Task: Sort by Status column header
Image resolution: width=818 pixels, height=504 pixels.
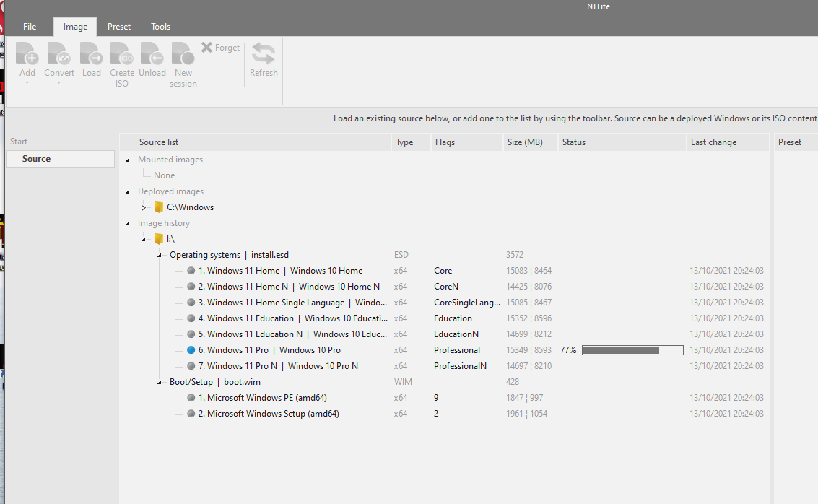Action: pos(622,142)
